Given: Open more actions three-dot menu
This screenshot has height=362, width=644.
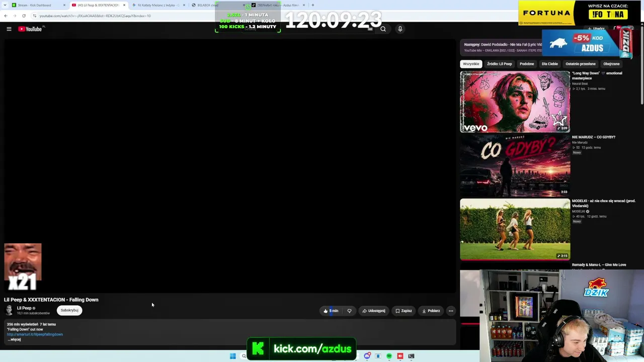Looking at the screenshot, I should pos(451,311).
